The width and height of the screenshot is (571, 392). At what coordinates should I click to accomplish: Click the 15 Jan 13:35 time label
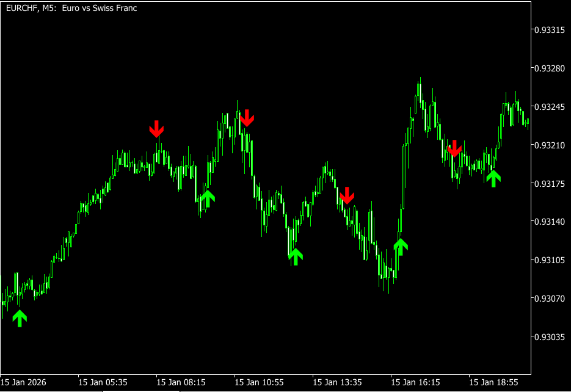(x=337, y=383)
